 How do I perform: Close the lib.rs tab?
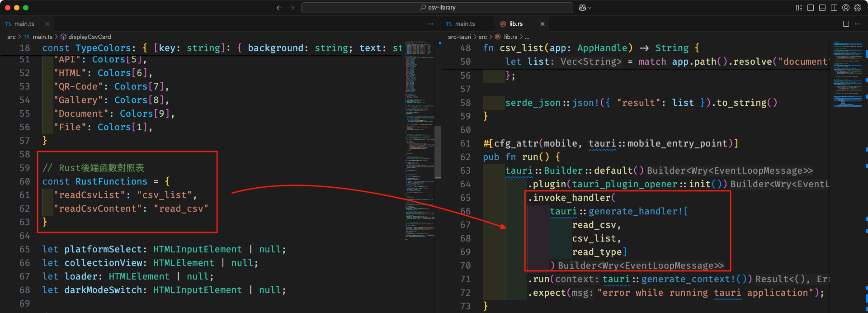click(542, 24)
